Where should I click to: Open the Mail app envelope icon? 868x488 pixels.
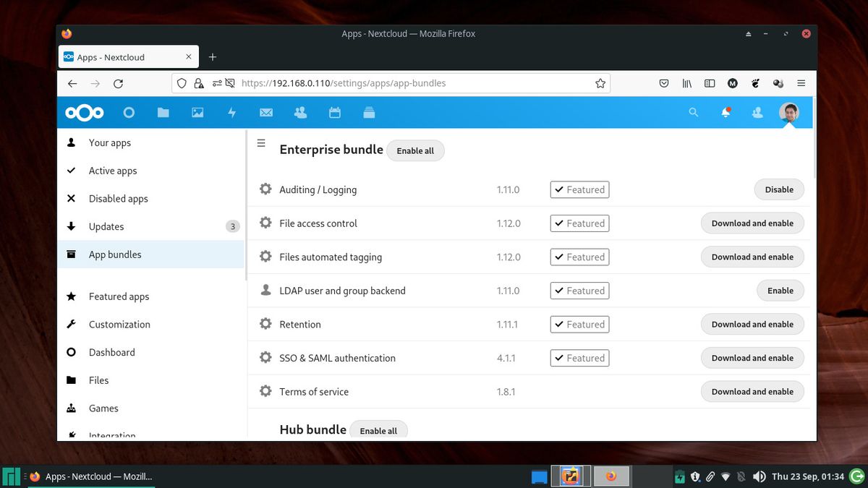coord(266,113)
